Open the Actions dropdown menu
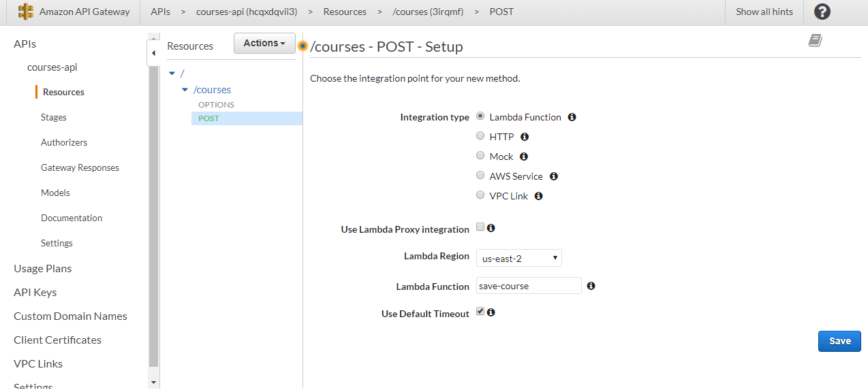Image resolution: width=868 pixels, height=392 pixels. click(264, 43)
